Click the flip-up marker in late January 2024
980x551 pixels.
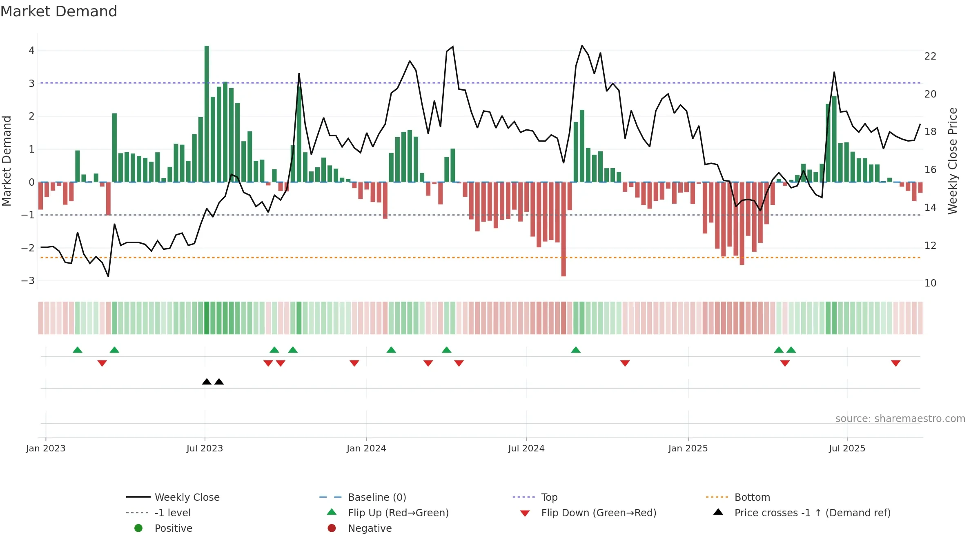391,350
